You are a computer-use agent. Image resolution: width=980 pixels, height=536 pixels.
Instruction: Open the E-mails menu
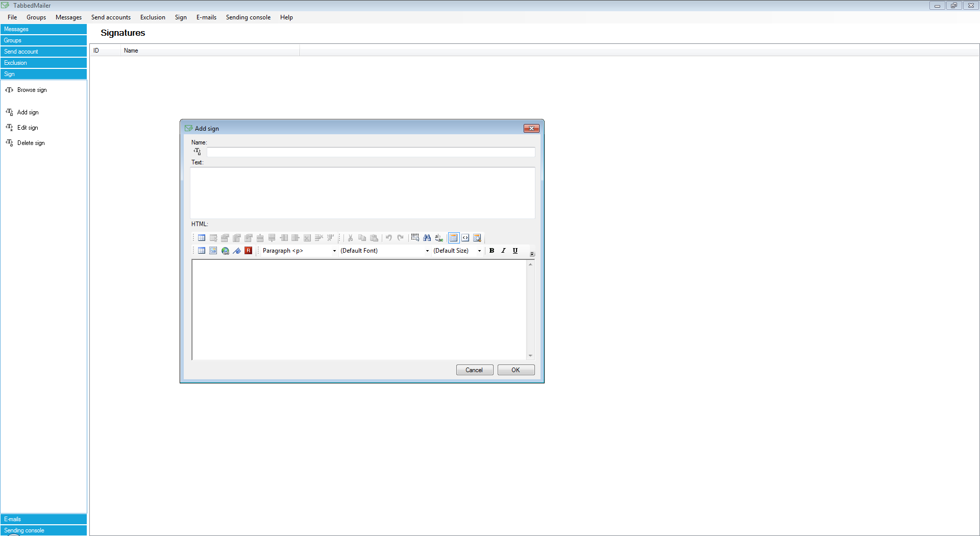point(206,17)
